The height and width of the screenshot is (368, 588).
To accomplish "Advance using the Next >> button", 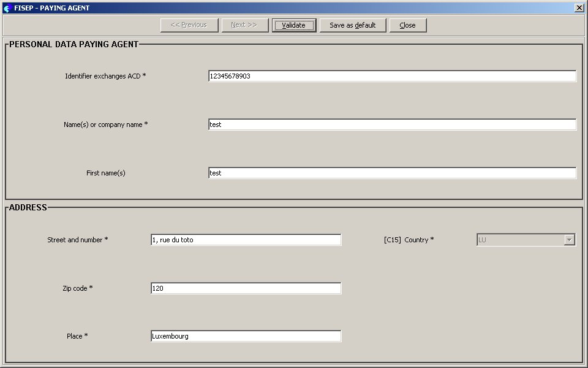I will [x=244, y=25].
